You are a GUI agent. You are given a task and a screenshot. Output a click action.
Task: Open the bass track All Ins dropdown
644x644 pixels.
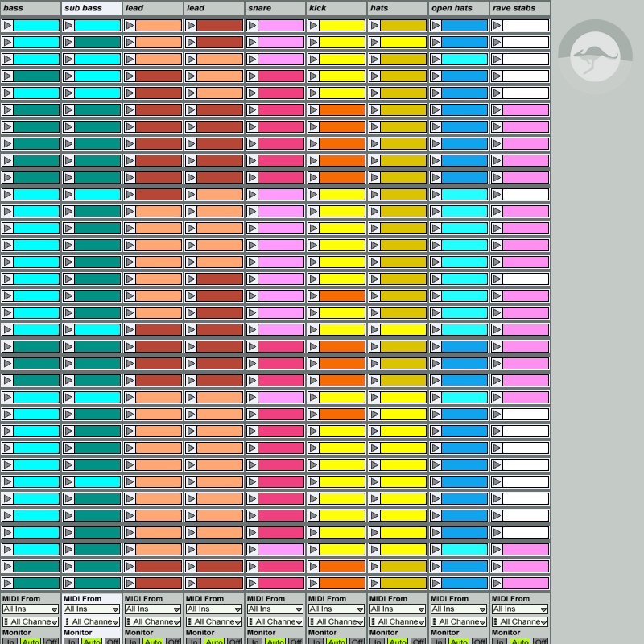(x=31, y=609)
